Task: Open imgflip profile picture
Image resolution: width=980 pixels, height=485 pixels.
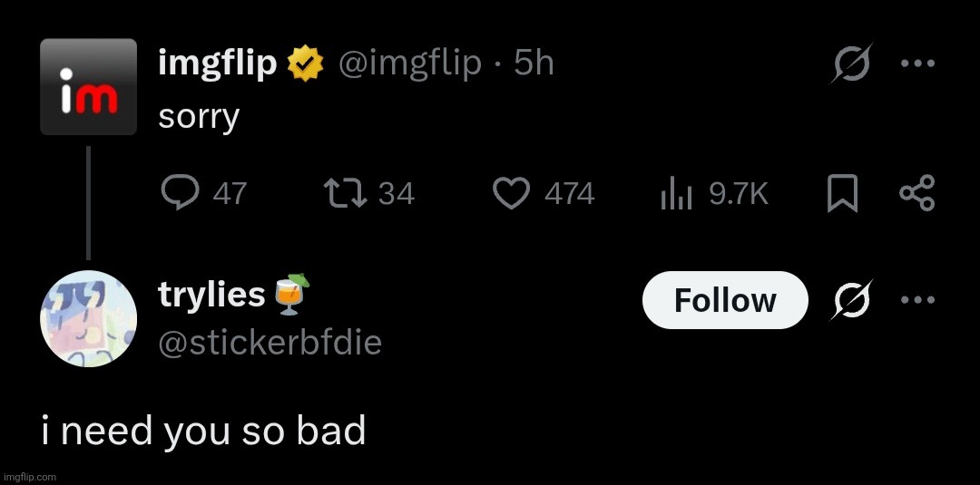Action: [88, 87]
